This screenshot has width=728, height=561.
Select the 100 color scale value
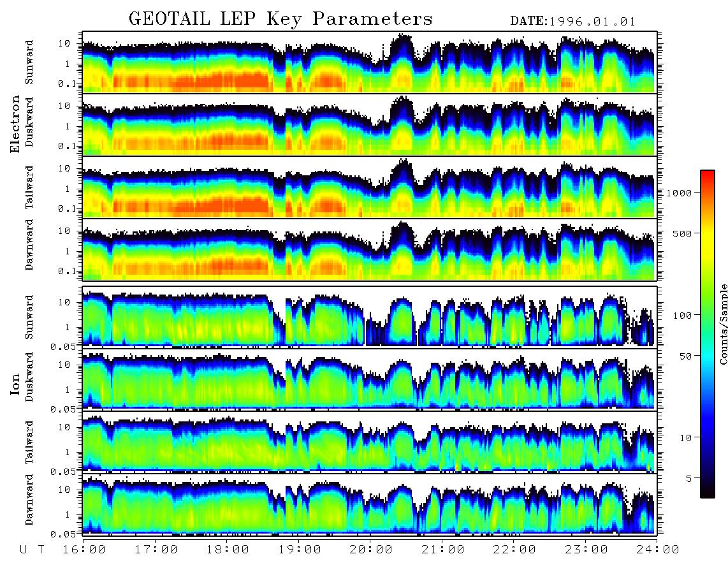[683, 316]
